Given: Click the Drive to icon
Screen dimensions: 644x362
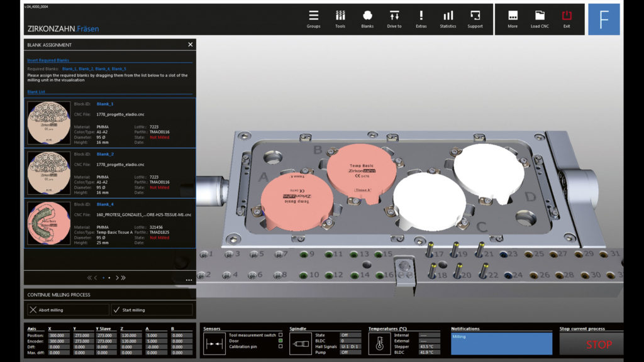Looking at the screenshot, I should click(394, 16).
